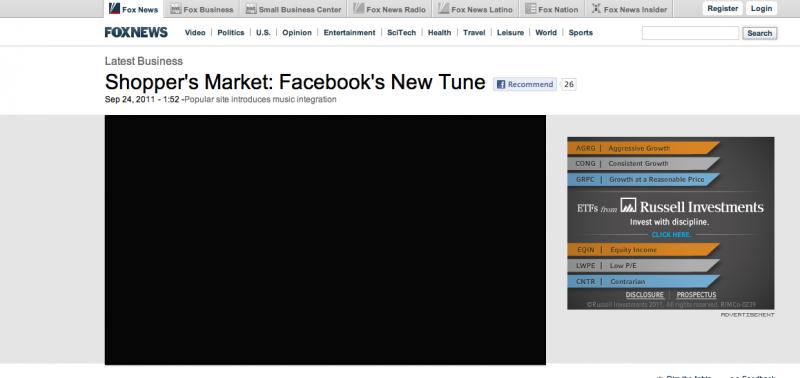Open the Leisure section

(510, 33)
